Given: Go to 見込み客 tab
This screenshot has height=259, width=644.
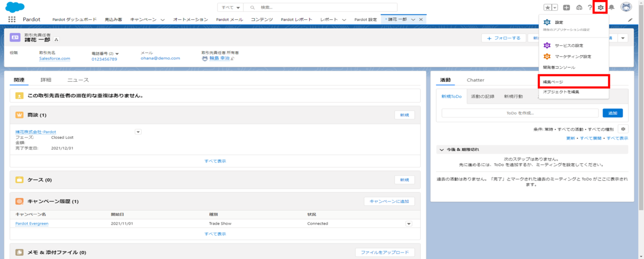Looking at the screenshot, I should pos(113,19).
